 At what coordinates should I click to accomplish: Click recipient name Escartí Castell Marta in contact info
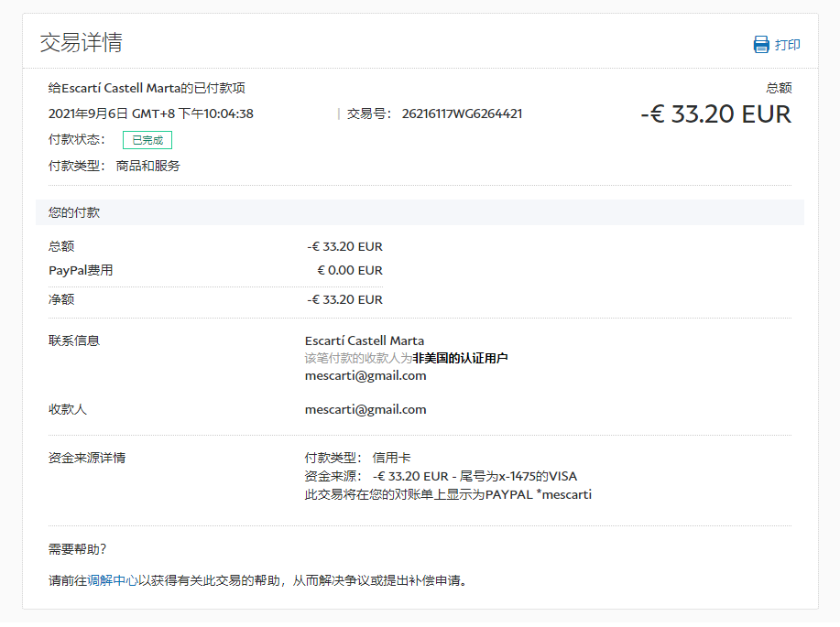pyautogui.click(x=365, y=341)
